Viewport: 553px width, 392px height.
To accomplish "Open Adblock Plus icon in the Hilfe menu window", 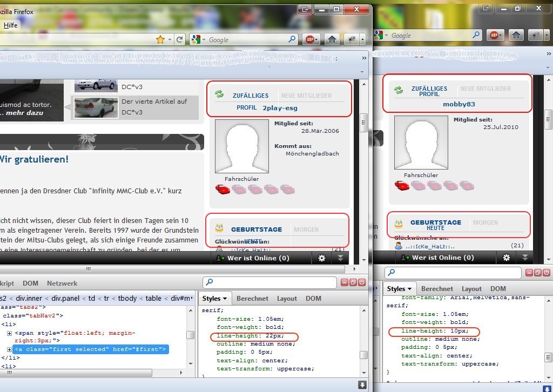I will [x=311, y=39].
